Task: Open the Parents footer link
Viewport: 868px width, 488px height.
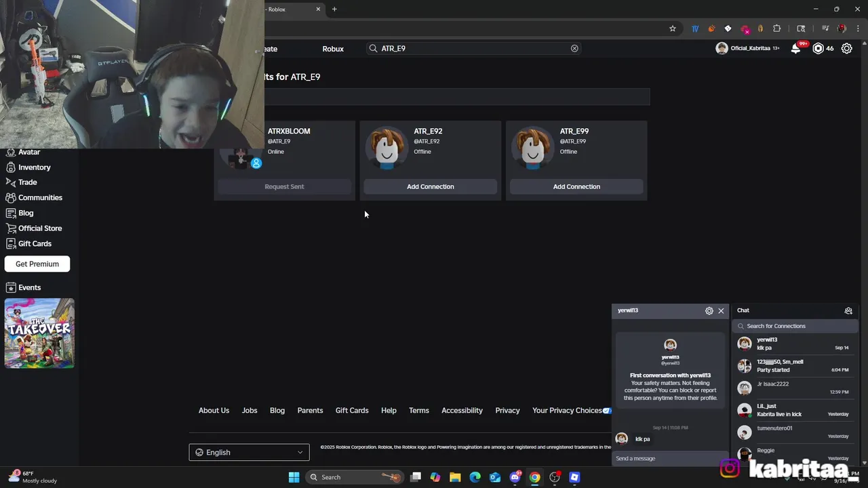Action: [x=310, y=410]
